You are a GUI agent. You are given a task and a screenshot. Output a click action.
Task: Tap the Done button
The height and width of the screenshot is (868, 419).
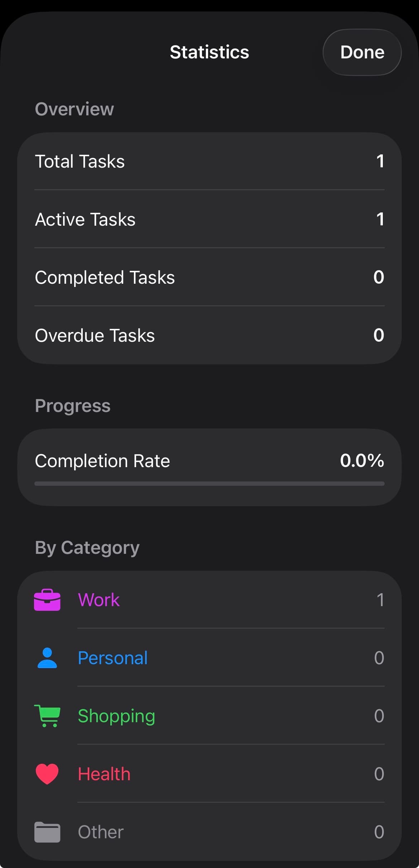point(362,52)
